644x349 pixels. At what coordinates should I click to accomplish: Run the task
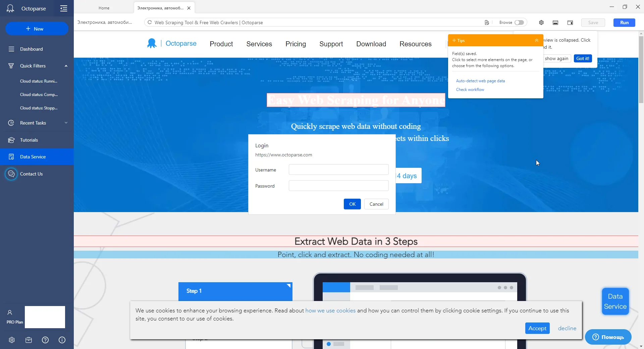click(624, 22)
